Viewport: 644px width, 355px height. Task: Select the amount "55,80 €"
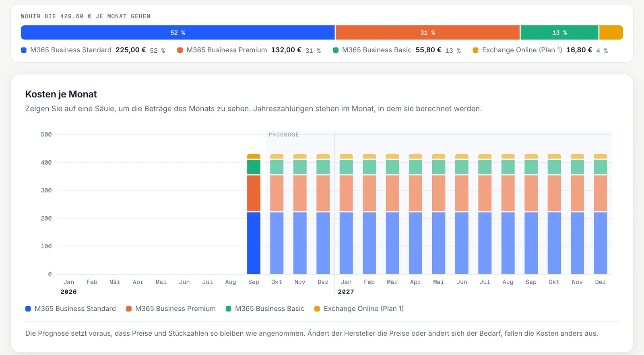coord(428,50)
